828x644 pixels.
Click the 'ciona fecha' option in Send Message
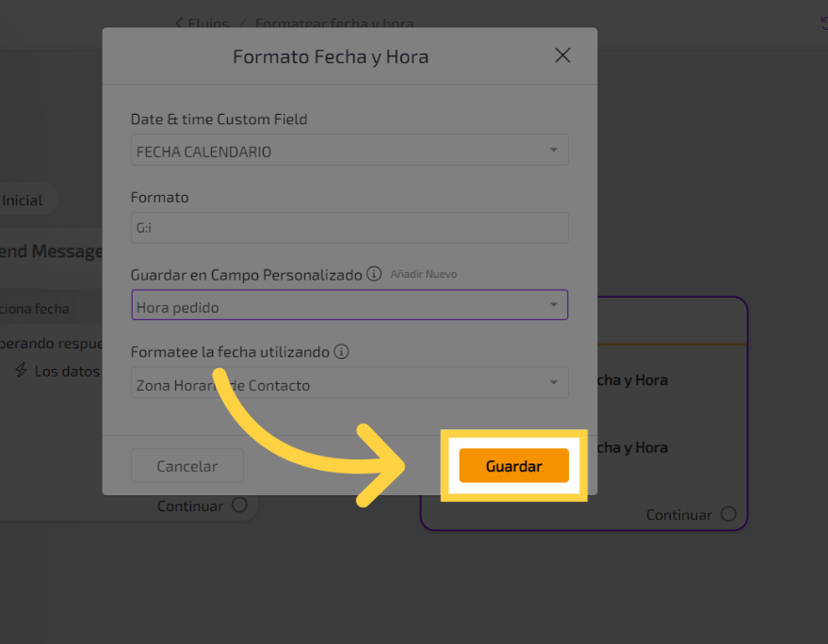(x=36, y=309)
